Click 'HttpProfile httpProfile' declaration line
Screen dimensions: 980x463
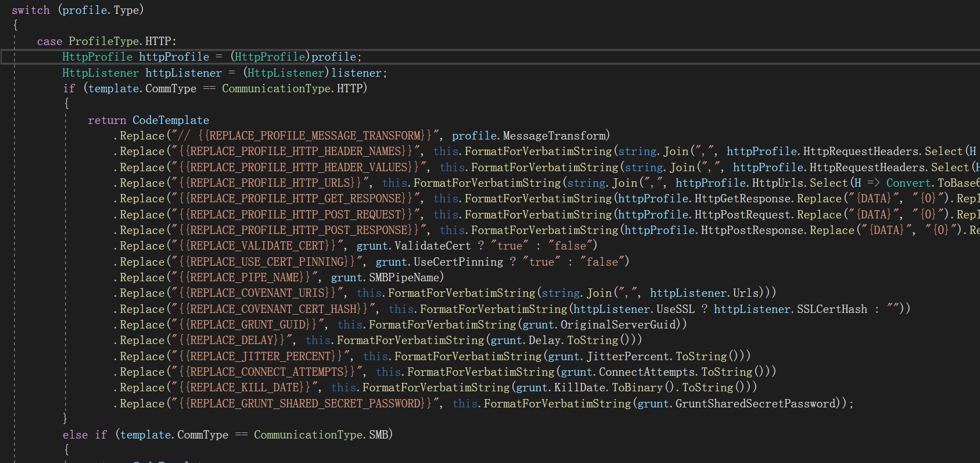point(212,57)
